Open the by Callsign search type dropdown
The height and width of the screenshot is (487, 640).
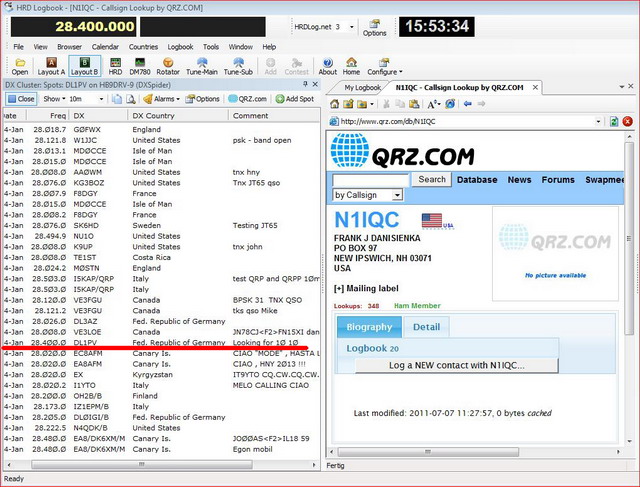click(x=367, y=194)
